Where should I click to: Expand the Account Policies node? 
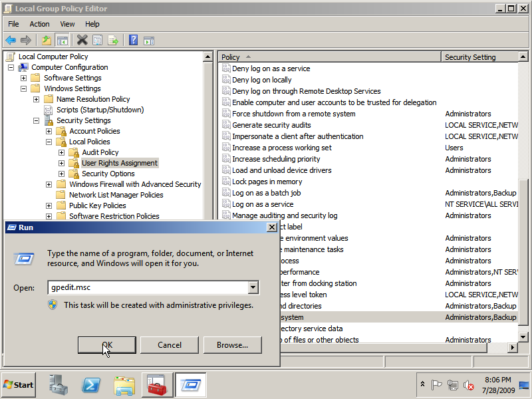[x=49, y=131]
